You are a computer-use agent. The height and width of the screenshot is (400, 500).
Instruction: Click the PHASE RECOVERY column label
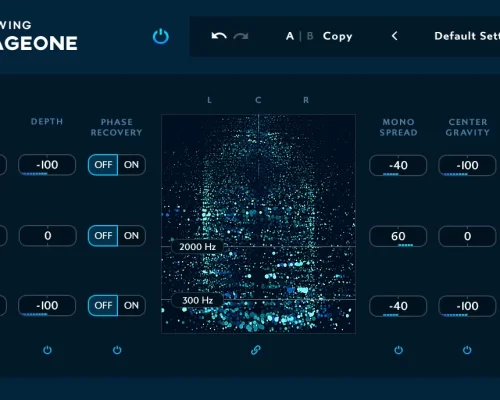pos(117,127)
